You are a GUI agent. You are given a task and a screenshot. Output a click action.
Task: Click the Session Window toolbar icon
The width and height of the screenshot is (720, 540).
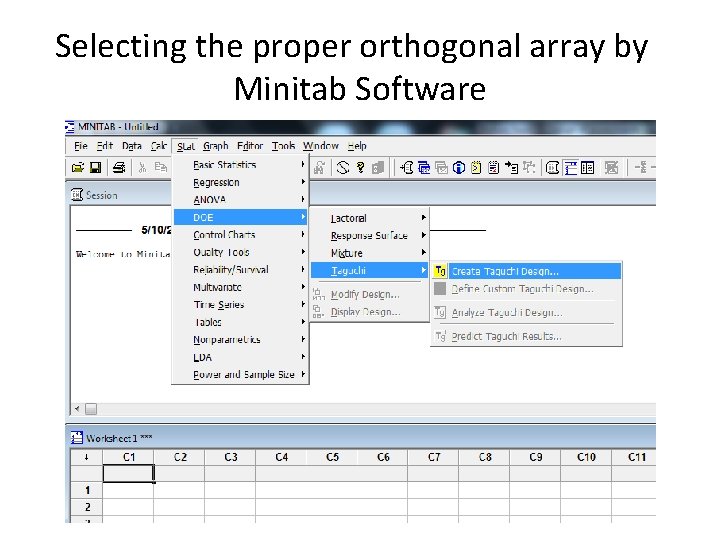click(552, 168)
